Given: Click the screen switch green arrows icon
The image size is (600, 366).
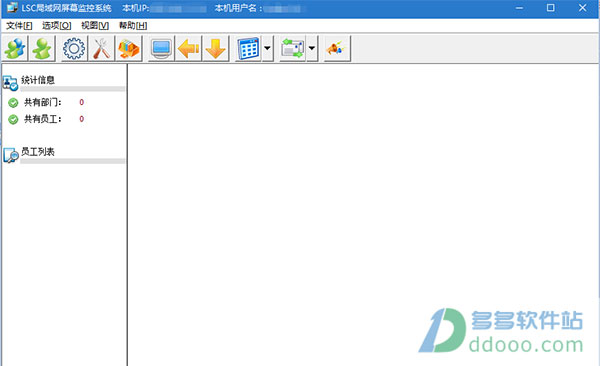Looking at the screenshot, I should coord(293,49).
